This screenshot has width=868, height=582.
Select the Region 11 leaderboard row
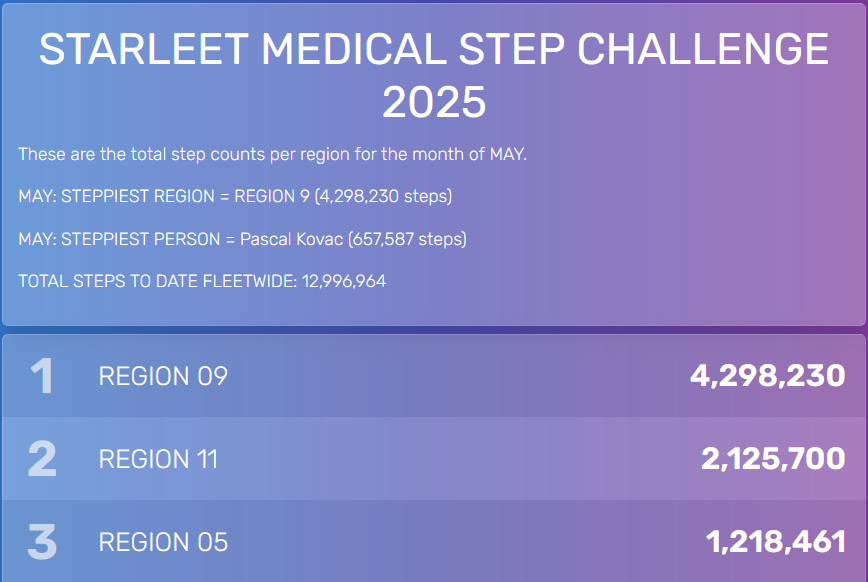[x=434, y=459]
